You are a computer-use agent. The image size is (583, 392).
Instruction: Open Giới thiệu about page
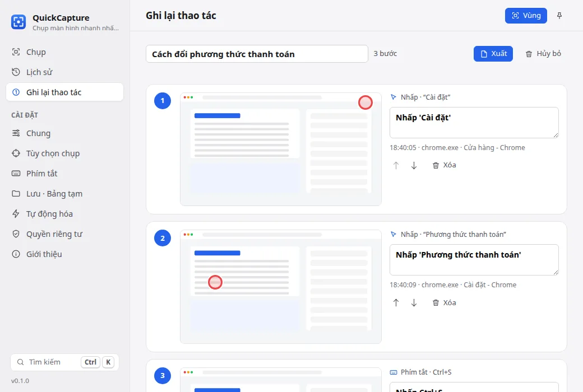coord(64,254)
